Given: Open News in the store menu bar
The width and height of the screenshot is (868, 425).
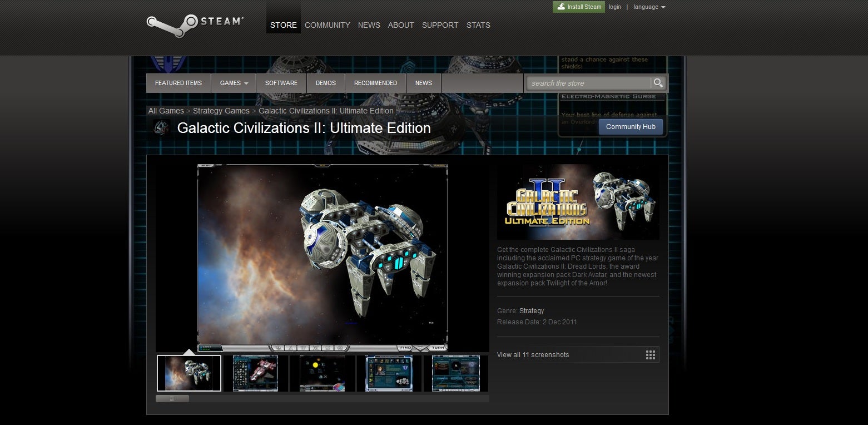Looking at the screenshot, I should coord(424,83).
